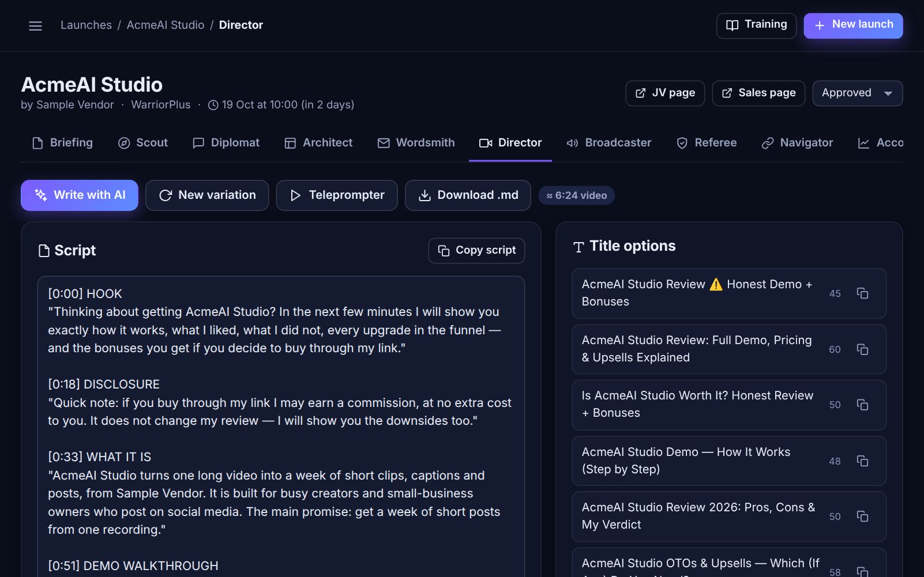Open the hamburger navigation menu
Screen dimensions: 924x577
[35, 26]
